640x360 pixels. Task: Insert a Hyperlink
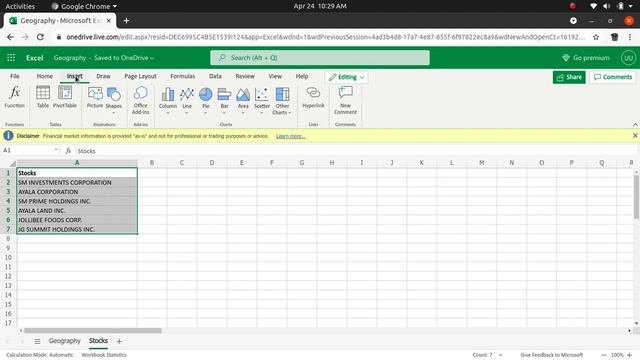[313, 97]
